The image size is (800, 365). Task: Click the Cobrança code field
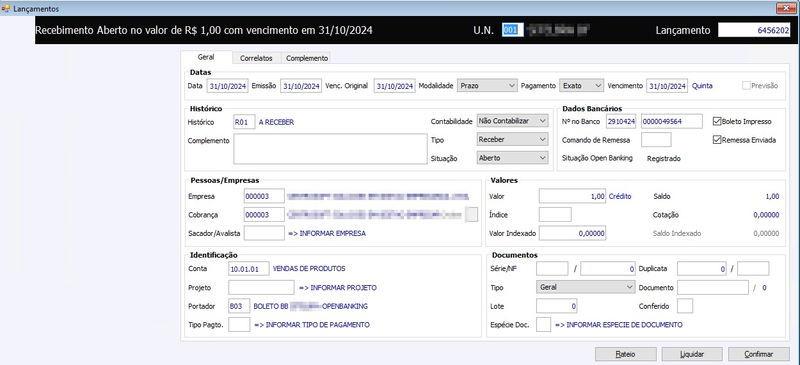click(264, 214)
